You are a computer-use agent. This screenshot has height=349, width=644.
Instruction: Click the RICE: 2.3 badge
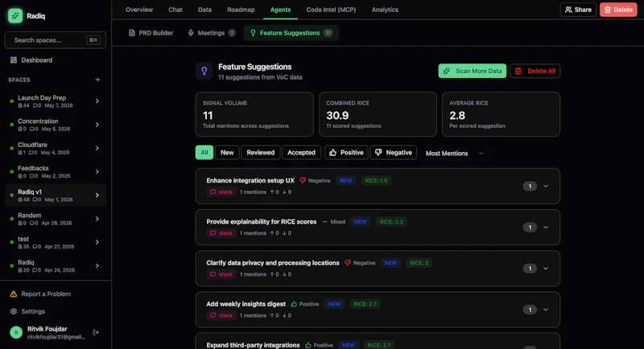[391, 221]
